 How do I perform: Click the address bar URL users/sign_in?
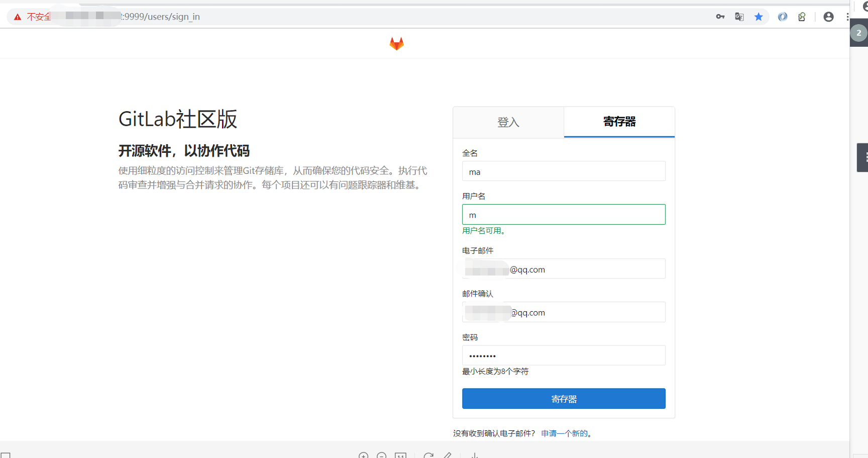(161, 17)
